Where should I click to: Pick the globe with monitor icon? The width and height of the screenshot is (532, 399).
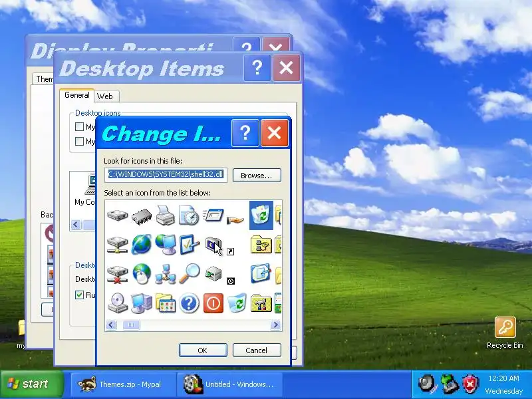[166, 244]
